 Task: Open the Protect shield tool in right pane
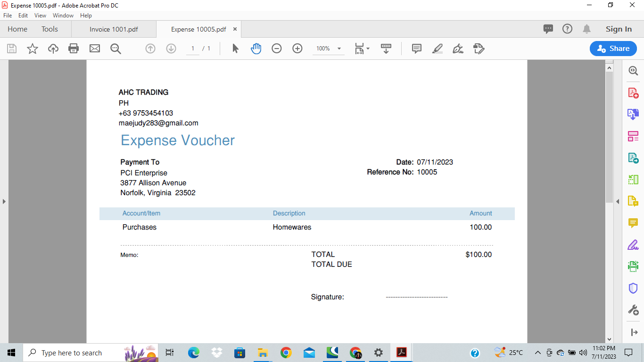(x=633, y=288)
